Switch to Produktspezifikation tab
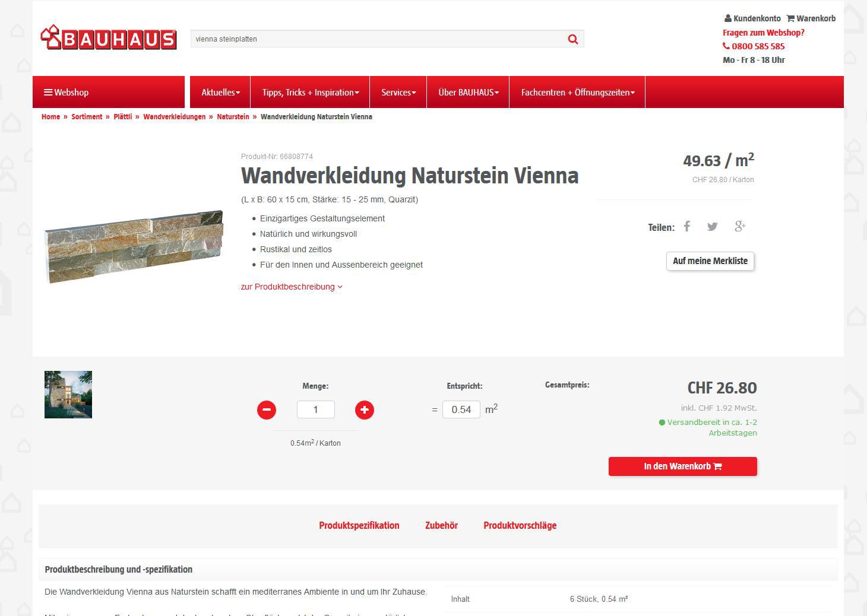 click(359, 525)
